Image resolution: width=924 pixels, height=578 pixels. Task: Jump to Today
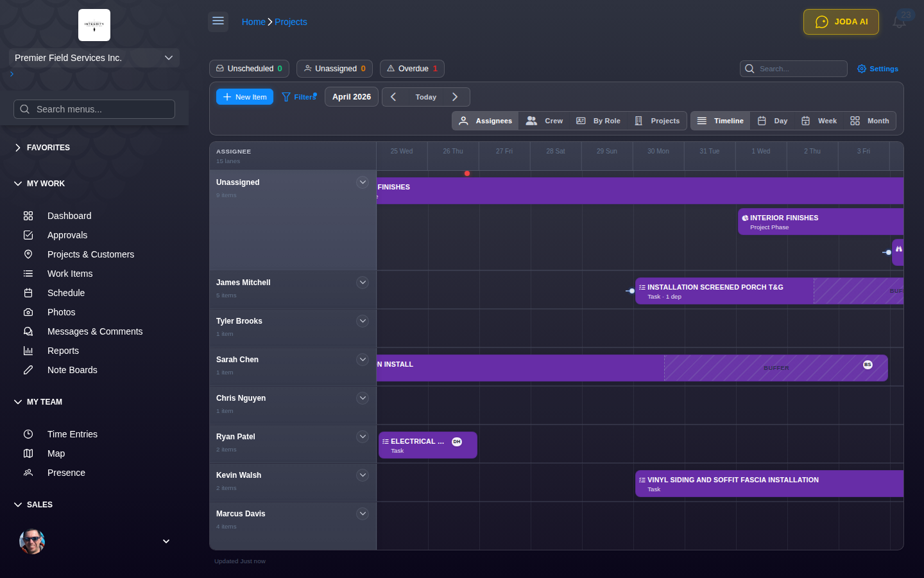point(425,97)
